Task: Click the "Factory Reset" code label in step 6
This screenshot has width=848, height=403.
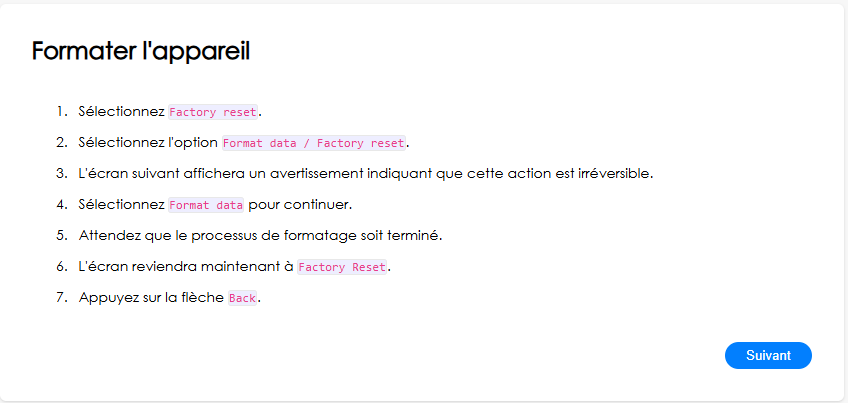Action: coord(342,267)
